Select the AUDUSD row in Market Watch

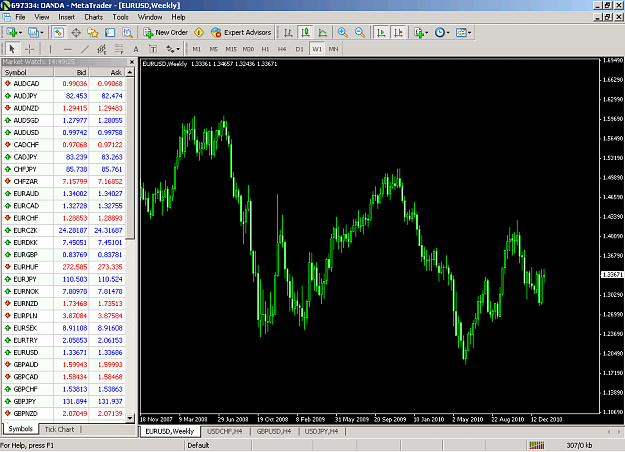tap(63, 132)
